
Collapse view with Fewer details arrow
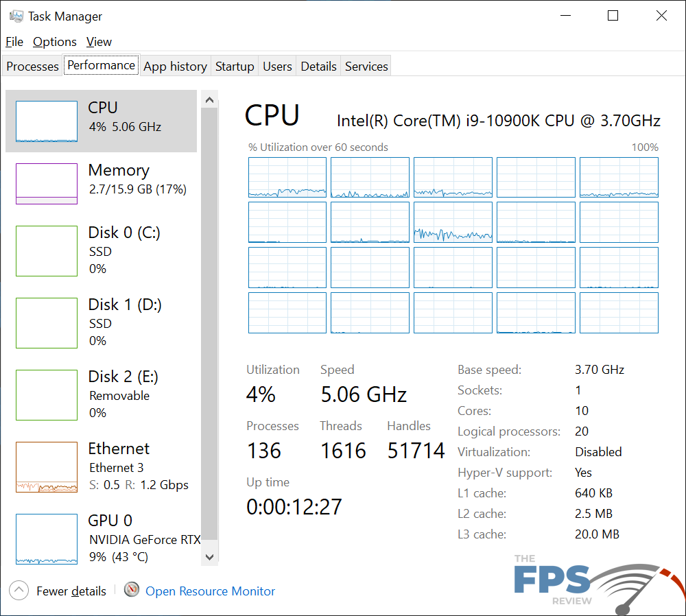pos(19,591)
